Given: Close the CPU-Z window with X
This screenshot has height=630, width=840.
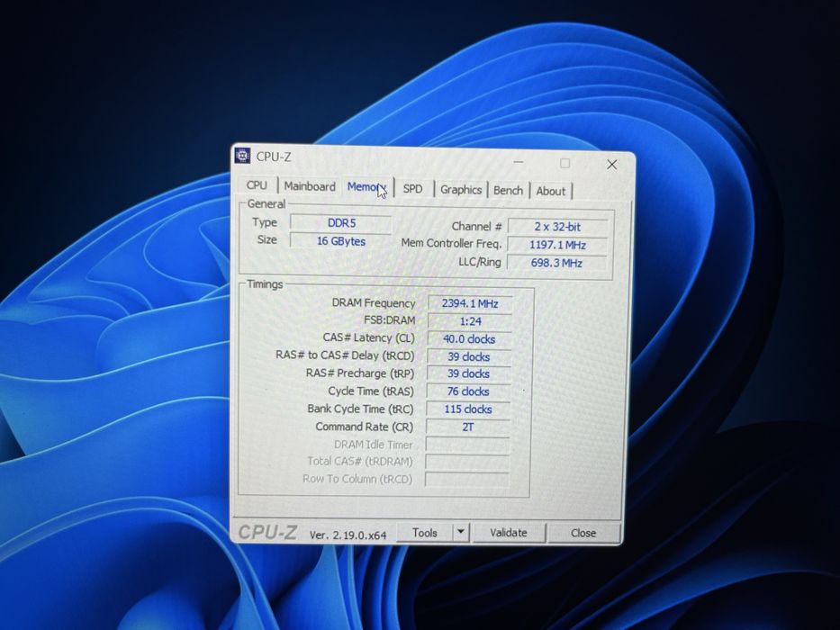Looking at the screenshot, I should click(x=612, y=165).
